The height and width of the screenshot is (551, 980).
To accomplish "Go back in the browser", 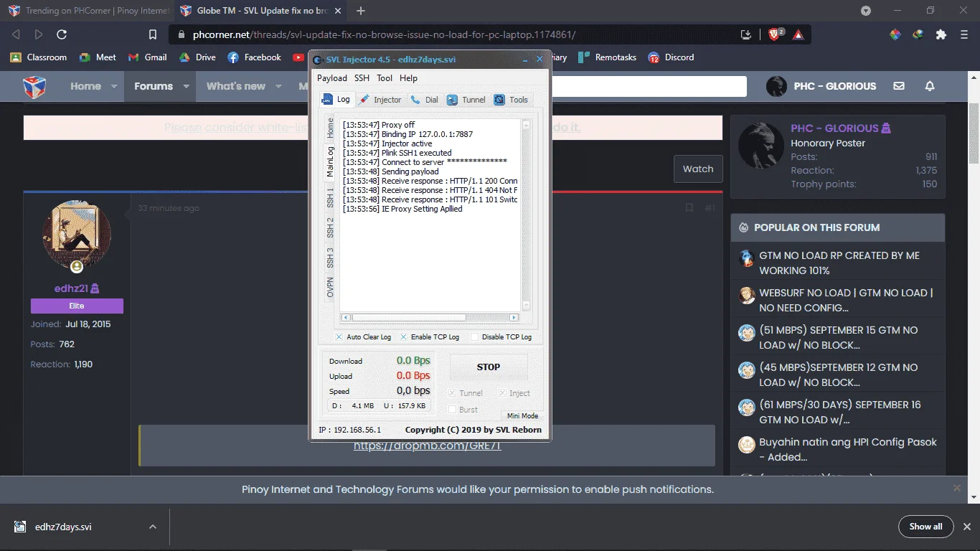I will [16, 34].
